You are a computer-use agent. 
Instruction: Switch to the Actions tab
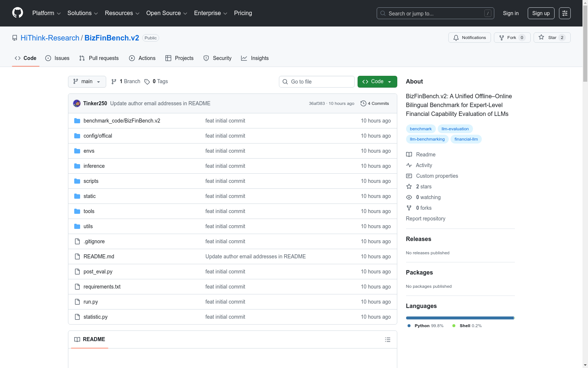click(142, 58)
